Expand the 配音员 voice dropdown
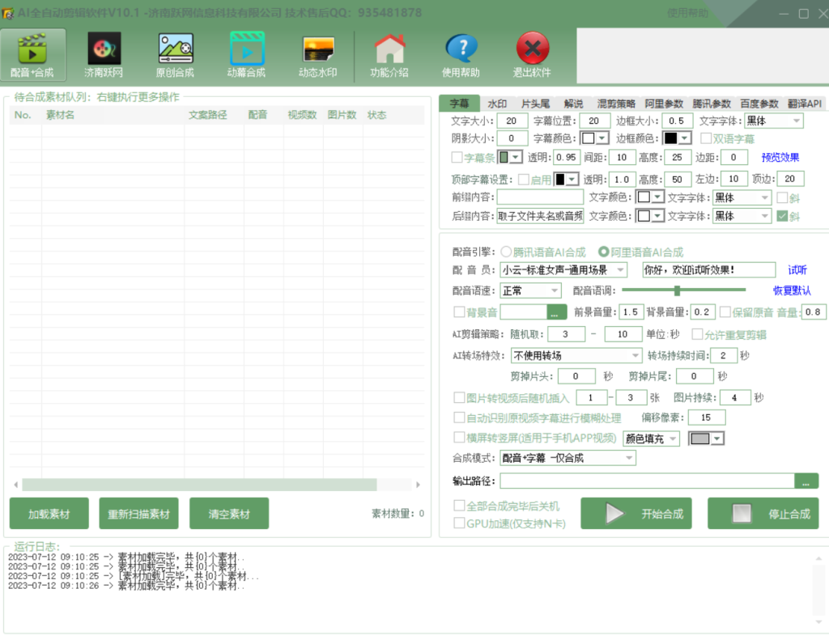The width and height of the screenshot is (829, 644). click(x=620, y=269)
